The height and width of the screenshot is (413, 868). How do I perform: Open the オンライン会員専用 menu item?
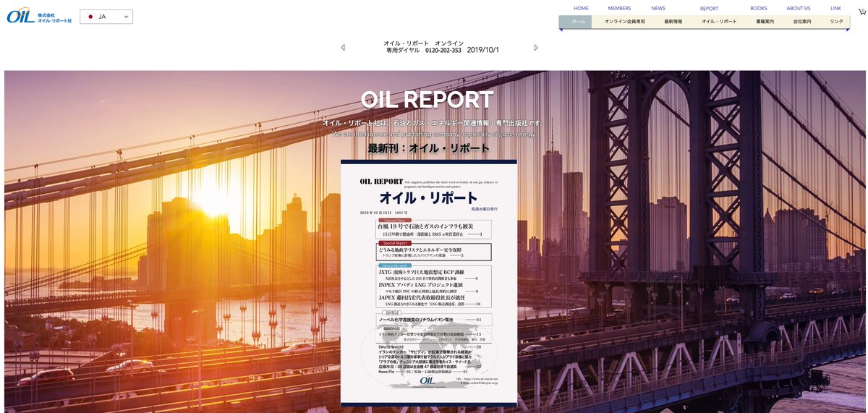(624, 22)
